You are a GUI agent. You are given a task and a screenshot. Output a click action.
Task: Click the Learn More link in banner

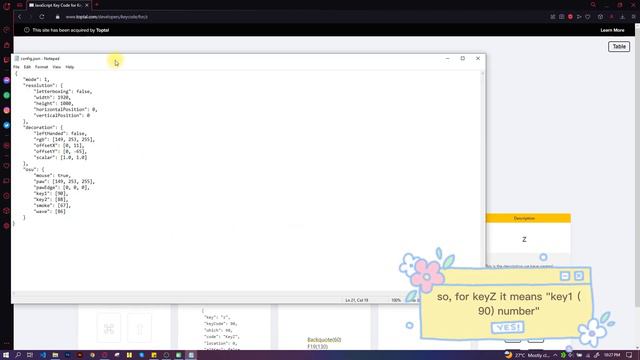612,30
